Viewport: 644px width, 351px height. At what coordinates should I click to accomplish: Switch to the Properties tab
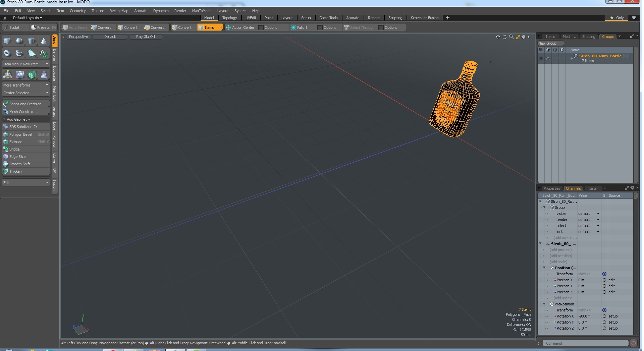point(552,188)
